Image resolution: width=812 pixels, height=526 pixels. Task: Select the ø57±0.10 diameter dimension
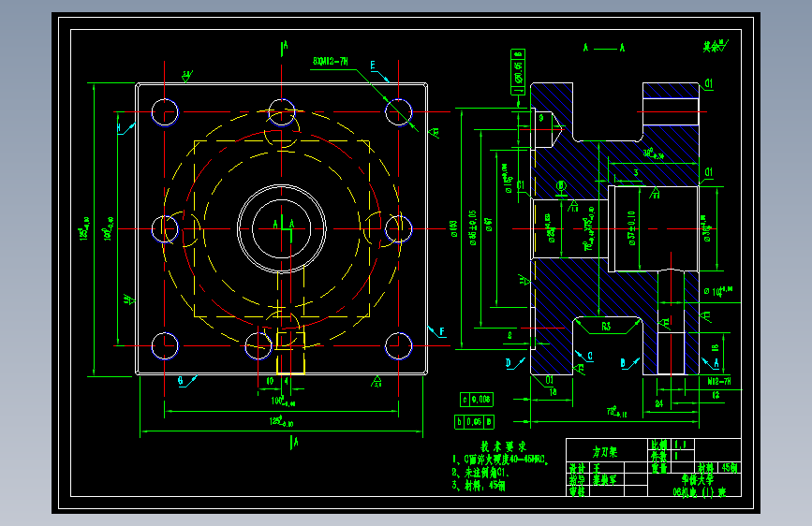coord(631,227)
